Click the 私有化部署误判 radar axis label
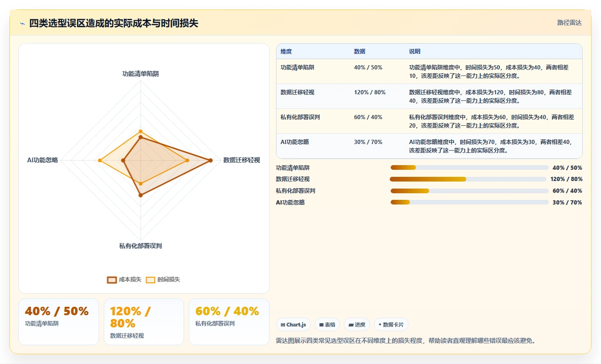This screenshot has height=364, width=601. 140,246
